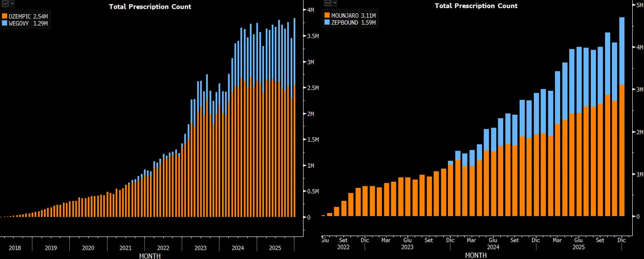This screenshot has width=644, height=259.
Task: Click the MONTH axis title under the left chart
Action: click(x=149, y=255)
